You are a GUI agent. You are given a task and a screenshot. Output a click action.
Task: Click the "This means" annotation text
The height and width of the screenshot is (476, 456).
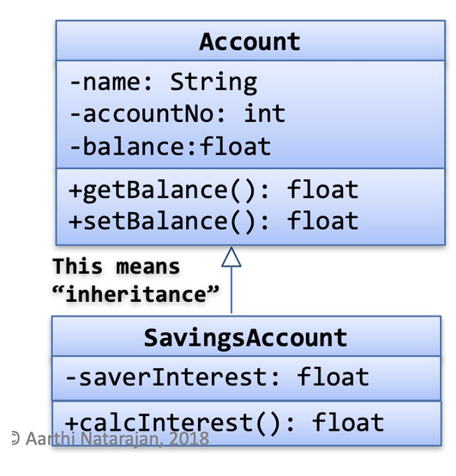116,266
